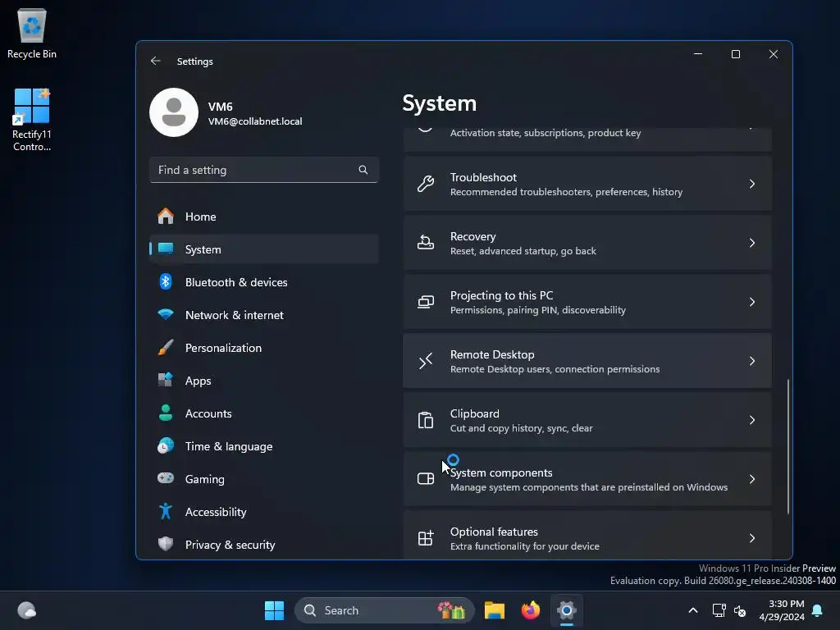Click the 3:30 PM clock on taskbar
Viewport: 840px width, 630px height.
(x=786, y=604)
